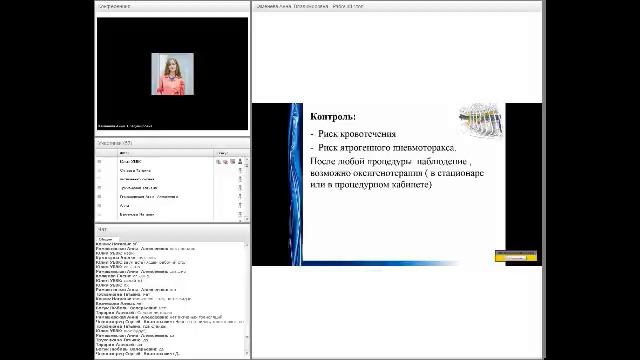Click the microphone status icon for Юлия УМВС
Screen dimensions: 640x360
pyautogui.click(x=218, y=162)
